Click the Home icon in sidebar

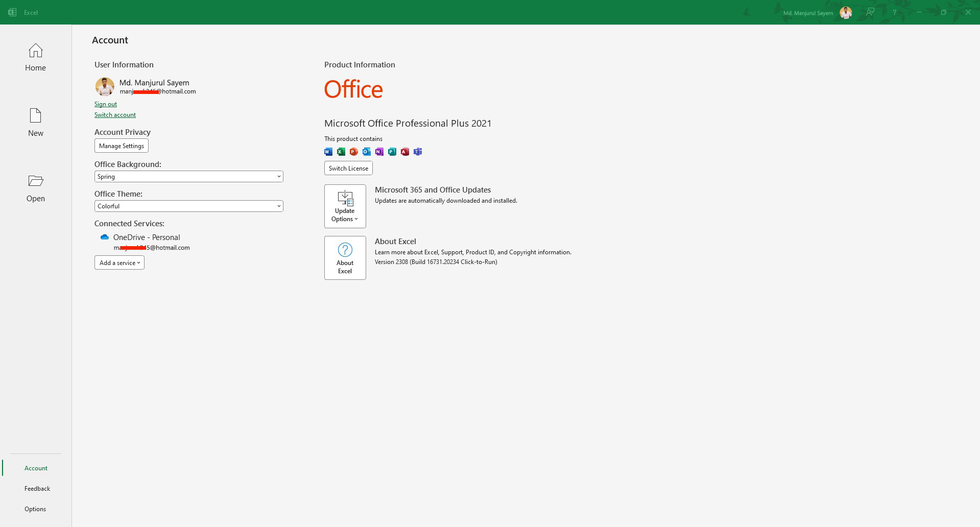(35, 51)
